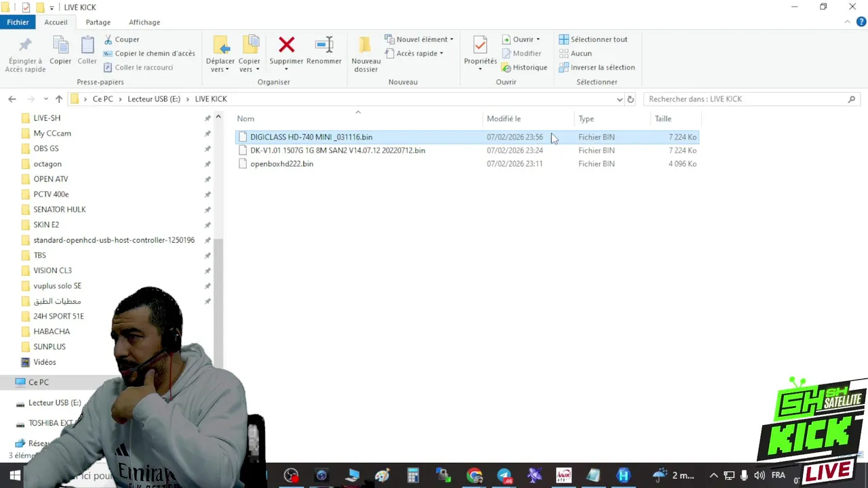The height and width of the screenshot is (488, 868).
Task: Open SENATOR HULK folder in sidebar
Action: [x=60, y=209]
